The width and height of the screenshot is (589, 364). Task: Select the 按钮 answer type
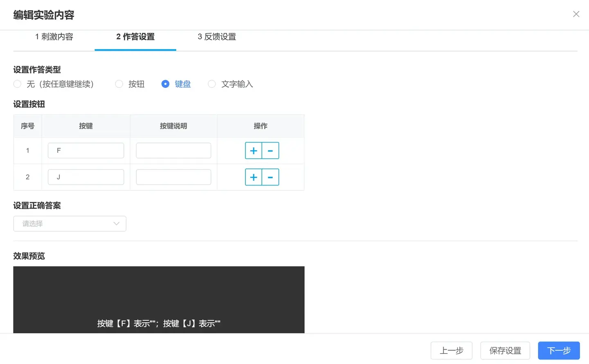(130, 84)
